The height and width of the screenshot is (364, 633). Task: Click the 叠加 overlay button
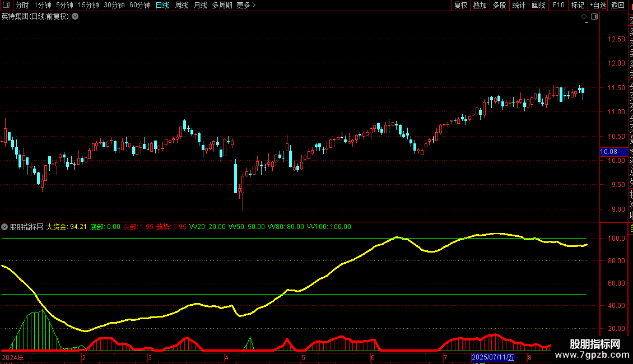click(480, 5)
